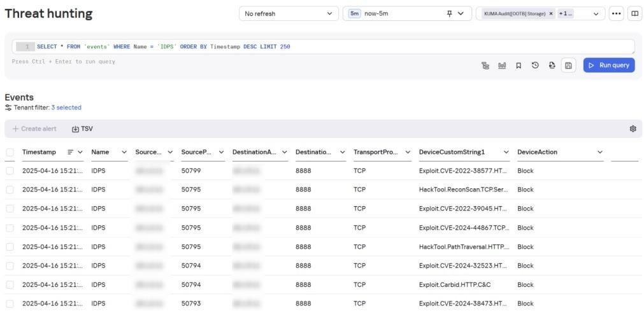Click the retroscan document icon

coord(552,66)
